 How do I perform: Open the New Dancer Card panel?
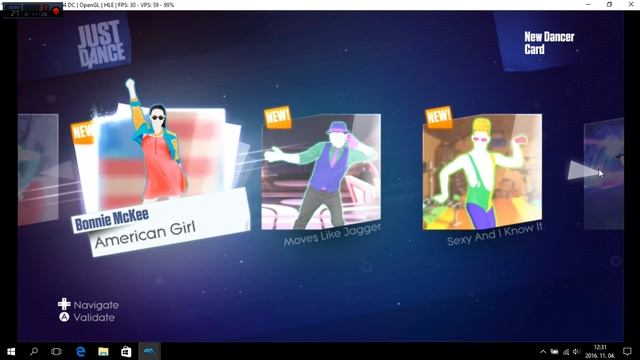click(549, 43)
